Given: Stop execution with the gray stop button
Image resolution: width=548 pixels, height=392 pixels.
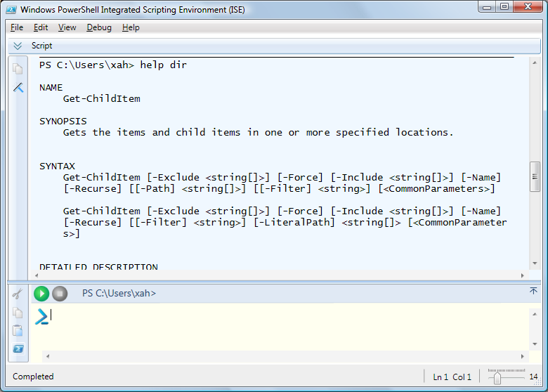Looking at the screenshot, I should click(60, 294).
